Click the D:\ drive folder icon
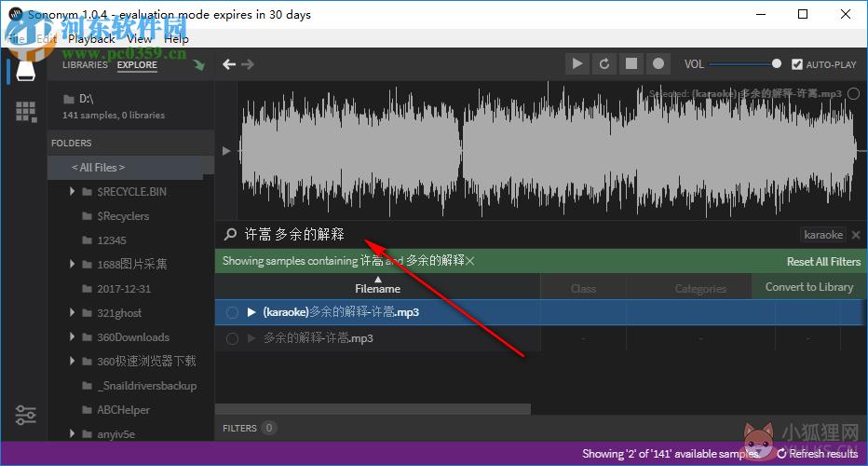This screenshot has height=466, width=868. click(x=69, y=99)
